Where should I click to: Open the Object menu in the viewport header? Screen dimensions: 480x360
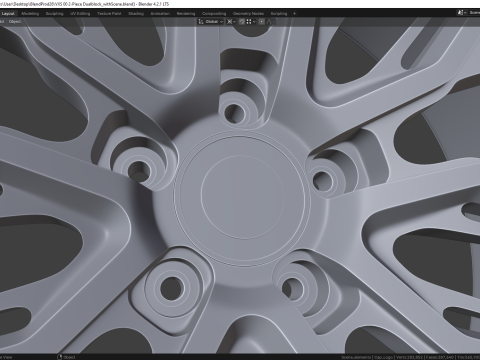click(x=15, y=22)
